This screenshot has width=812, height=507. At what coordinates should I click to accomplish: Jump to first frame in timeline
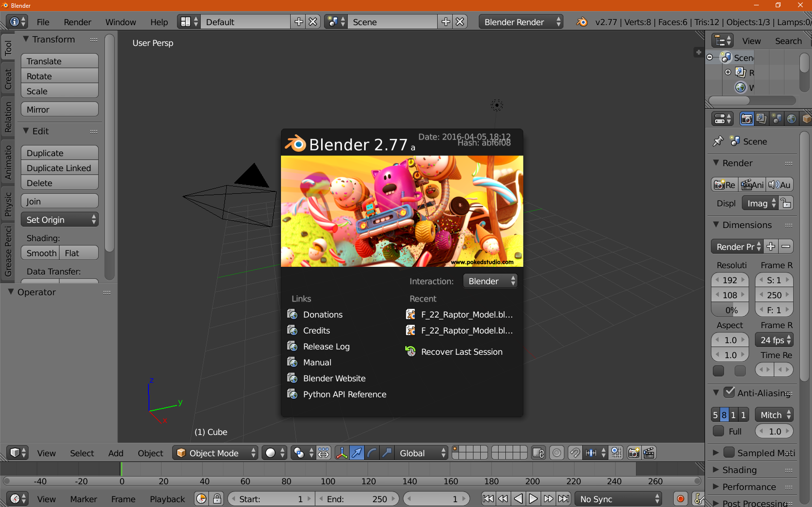tap(488, 499)
